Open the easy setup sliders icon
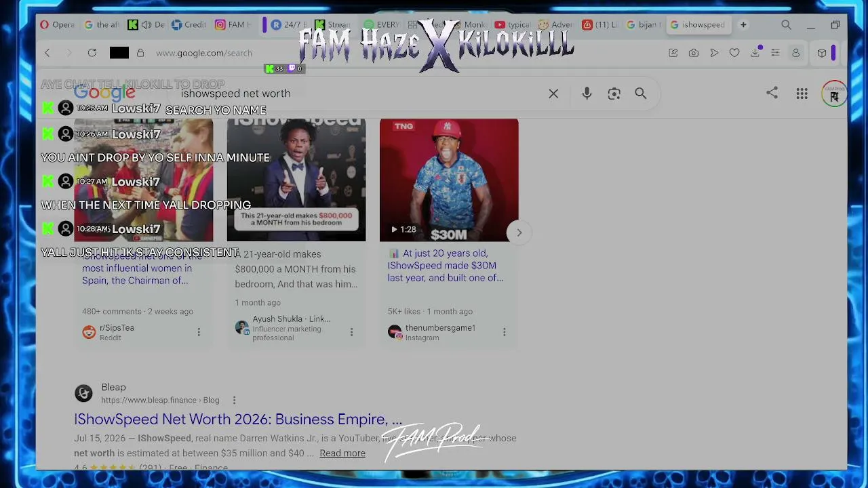The height and width of the screenshot is (488, 868). (x=775, y=53)
